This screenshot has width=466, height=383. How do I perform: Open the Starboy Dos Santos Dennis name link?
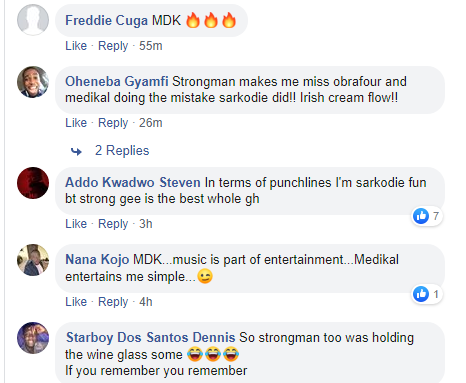151,337
